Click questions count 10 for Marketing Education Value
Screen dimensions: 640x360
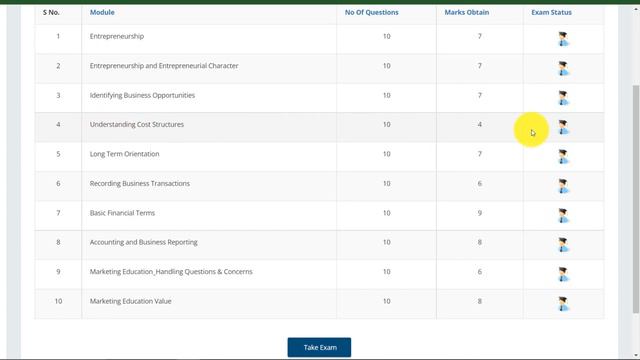tap(387, 301)
